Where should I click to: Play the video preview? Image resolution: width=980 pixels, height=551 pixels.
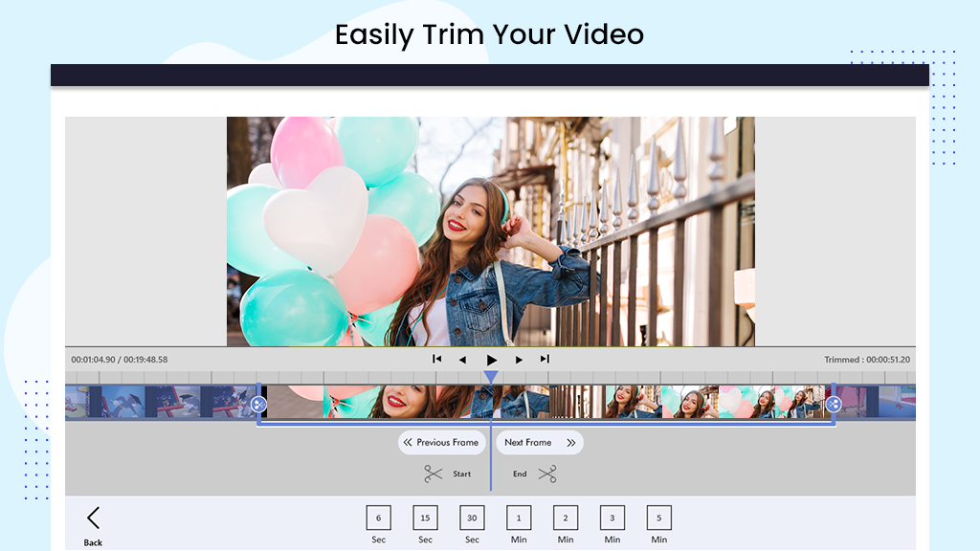tap(491, 360)
